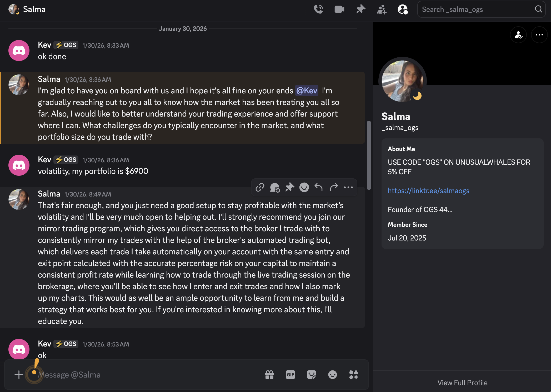
Task: Open the GIF picker
Action: tap(290, 375)
